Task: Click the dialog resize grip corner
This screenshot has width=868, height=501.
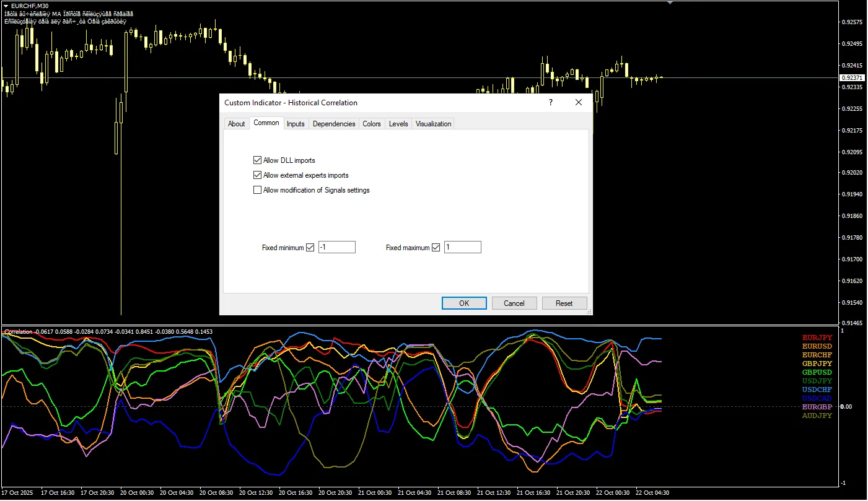Action: pos(589,311)
